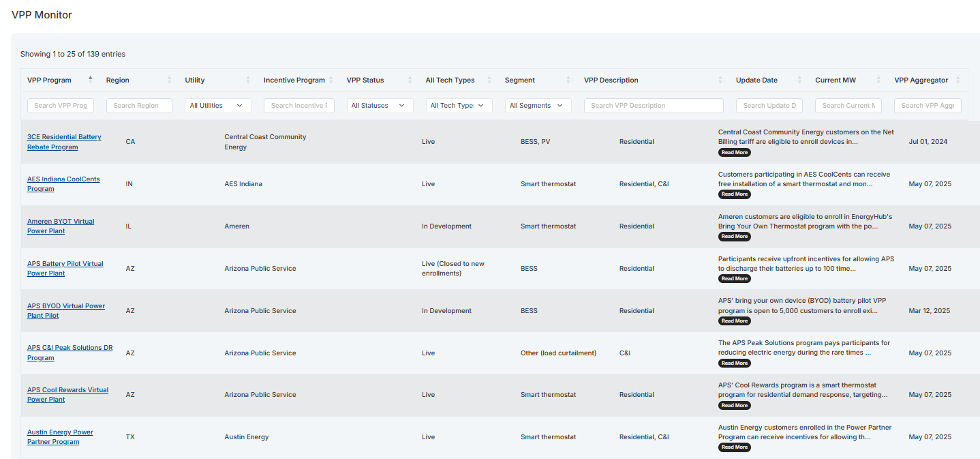Click the Current MW column header
The height and width of the screenshot is (459, 980).
coord(836,80)
